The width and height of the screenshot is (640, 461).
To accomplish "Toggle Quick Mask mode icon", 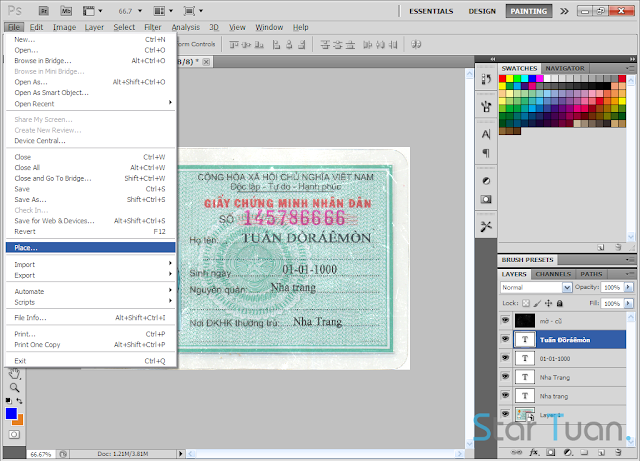I will point(14,434).
